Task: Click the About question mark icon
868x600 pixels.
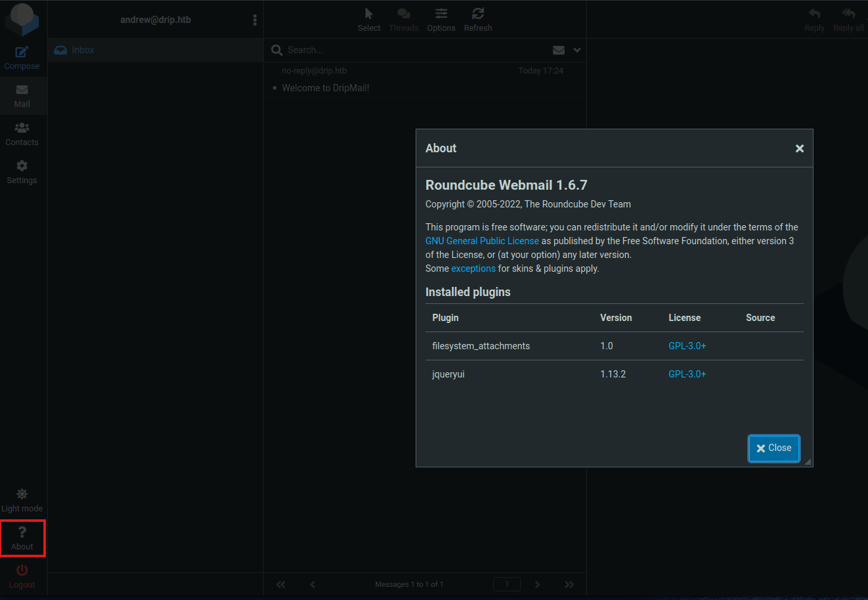Action: [x=22, y=532]
